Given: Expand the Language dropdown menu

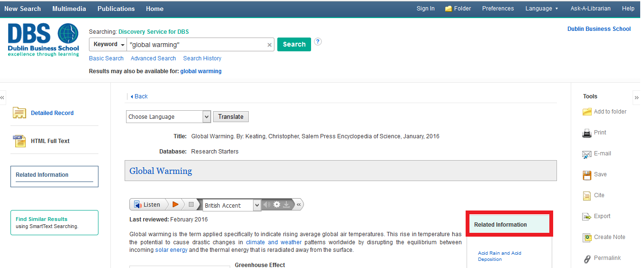Looking at the screenshot, I should pyautogui.click(x=542, y=9).
